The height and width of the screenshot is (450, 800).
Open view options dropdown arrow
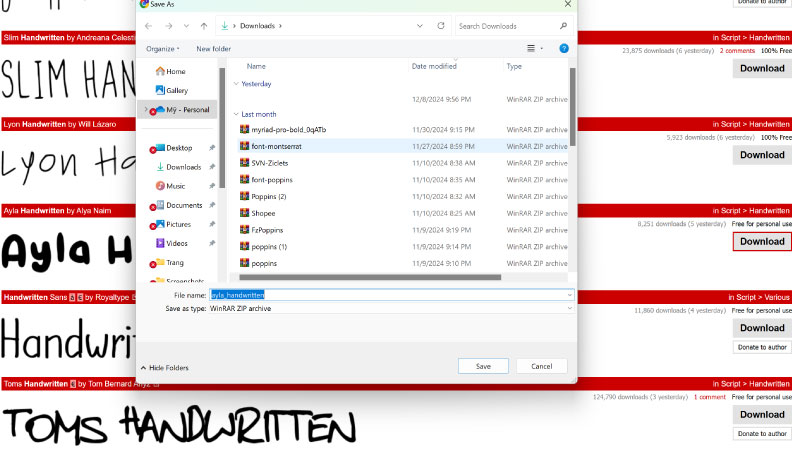542,49
